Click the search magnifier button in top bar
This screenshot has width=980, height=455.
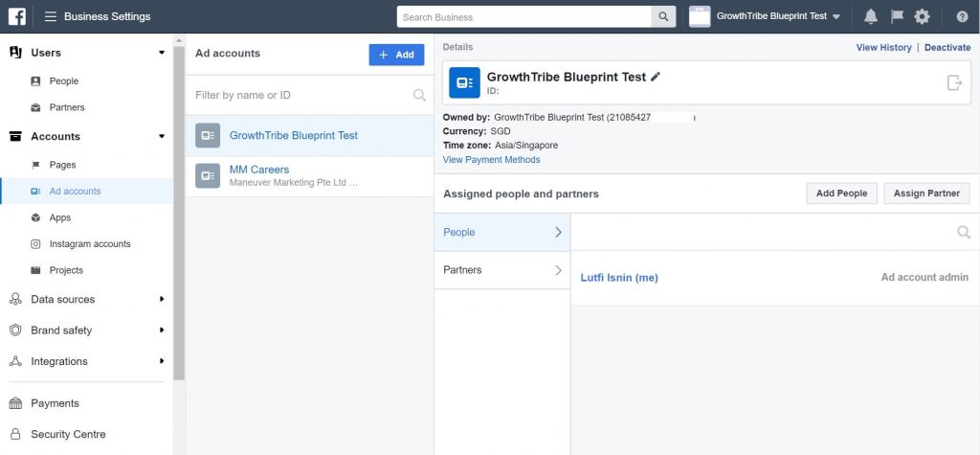(x=663, y=17)
